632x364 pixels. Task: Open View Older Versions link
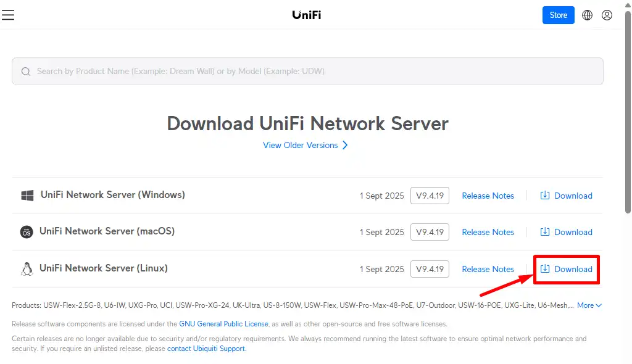(x=301, y=145)
